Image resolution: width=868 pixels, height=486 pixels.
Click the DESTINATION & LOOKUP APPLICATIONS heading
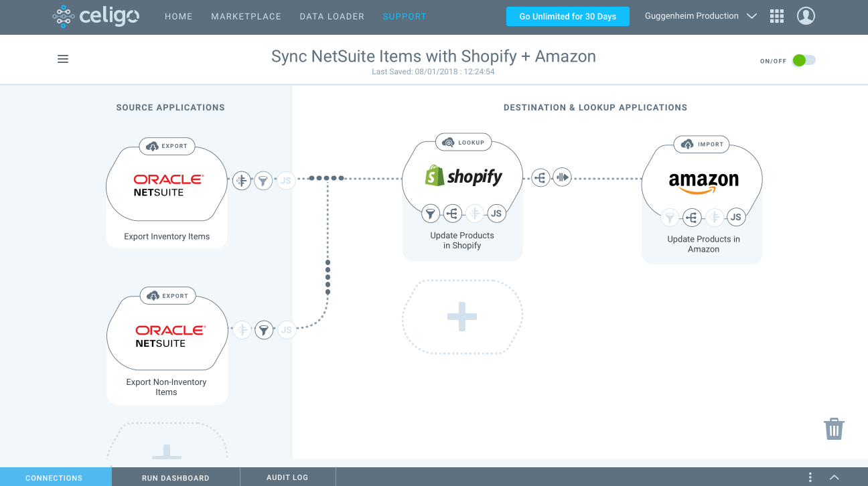tap(595, 107)
